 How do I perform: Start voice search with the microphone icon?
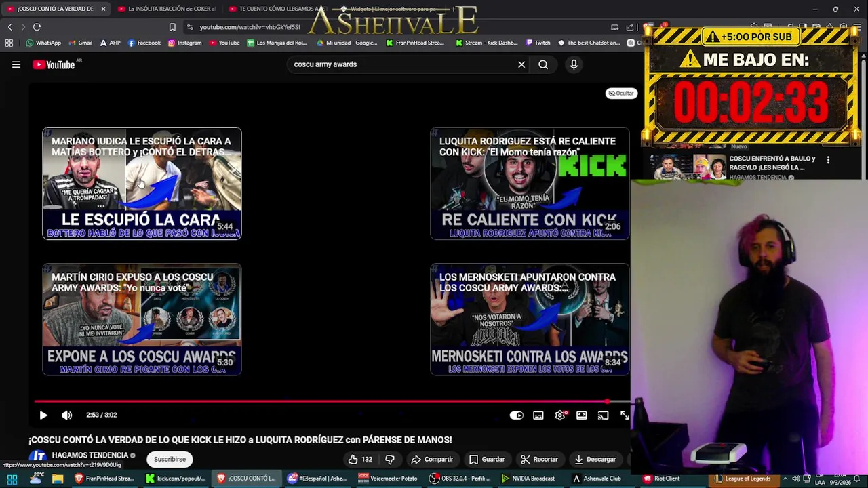coord(574,64)
